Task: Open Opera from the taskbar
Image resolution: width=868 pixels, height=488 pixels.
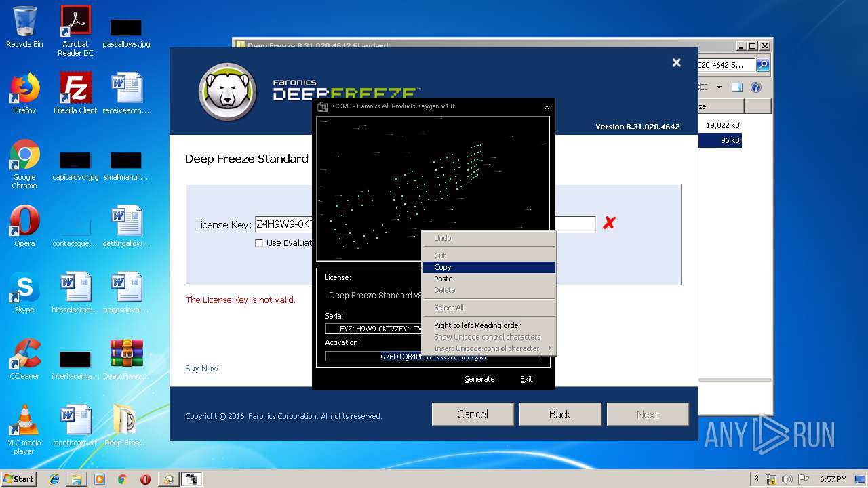Action: pyautogui.click(x=145, y=479)
